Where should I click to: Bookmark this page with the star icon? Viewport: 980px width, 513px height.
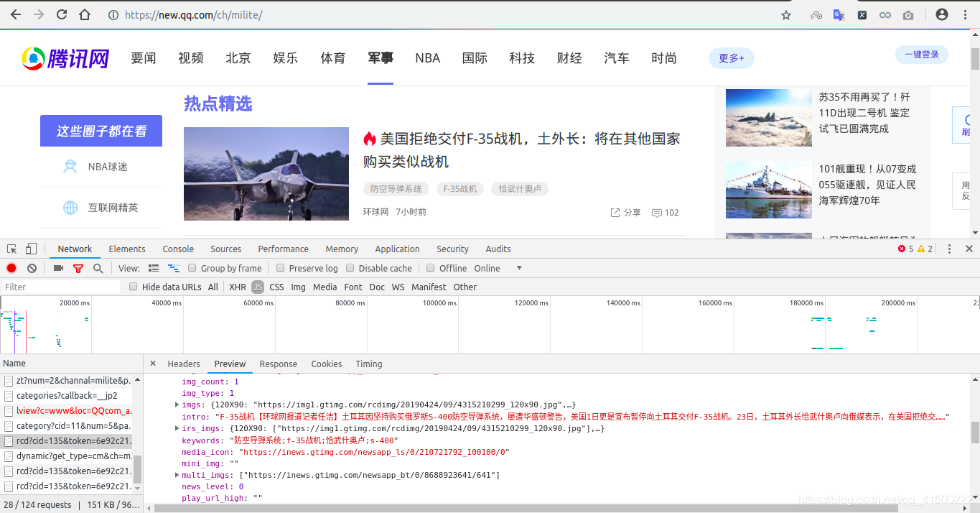pos(786,14)
